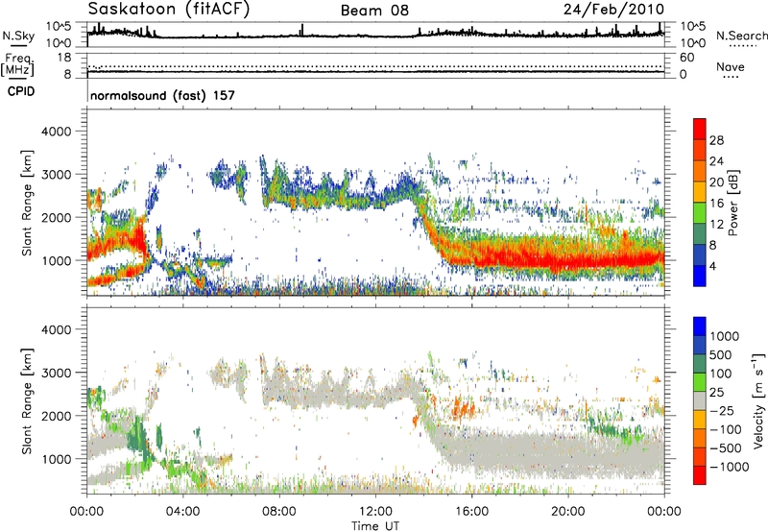Image resolution: width=768 pixels, height=532 pixels.
Task: Click power colorbar value 28
Action: click(716, 140)
